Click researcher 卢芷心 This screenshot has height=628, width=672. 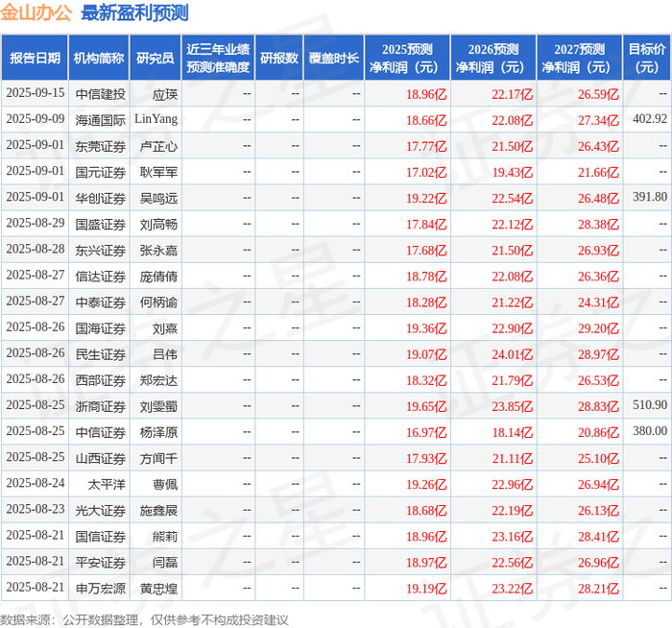[158, 147]
